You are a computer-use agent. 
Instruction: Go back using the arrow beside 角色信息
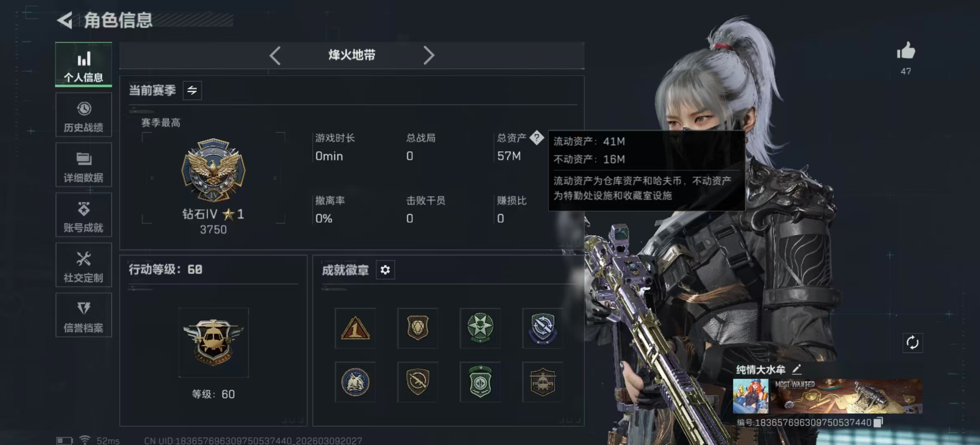[x=65, y=20]
